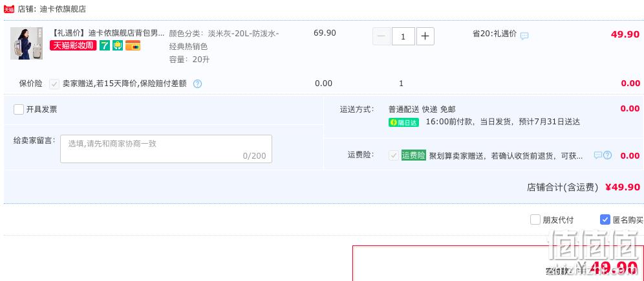This screenshot has width=644, height=281.
Task: Click the 隔日达 next-day delivery badge
Action: tap(403, 122)
